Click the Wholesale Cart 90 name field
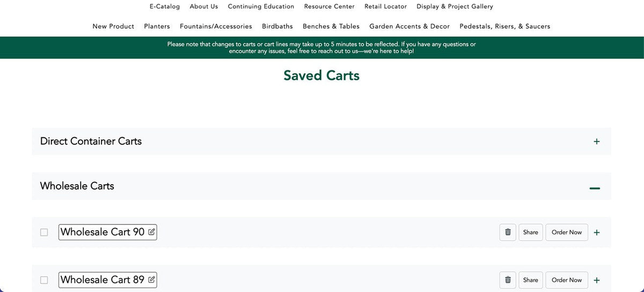Viewport: 644px width, 292px height. point(107,232)
